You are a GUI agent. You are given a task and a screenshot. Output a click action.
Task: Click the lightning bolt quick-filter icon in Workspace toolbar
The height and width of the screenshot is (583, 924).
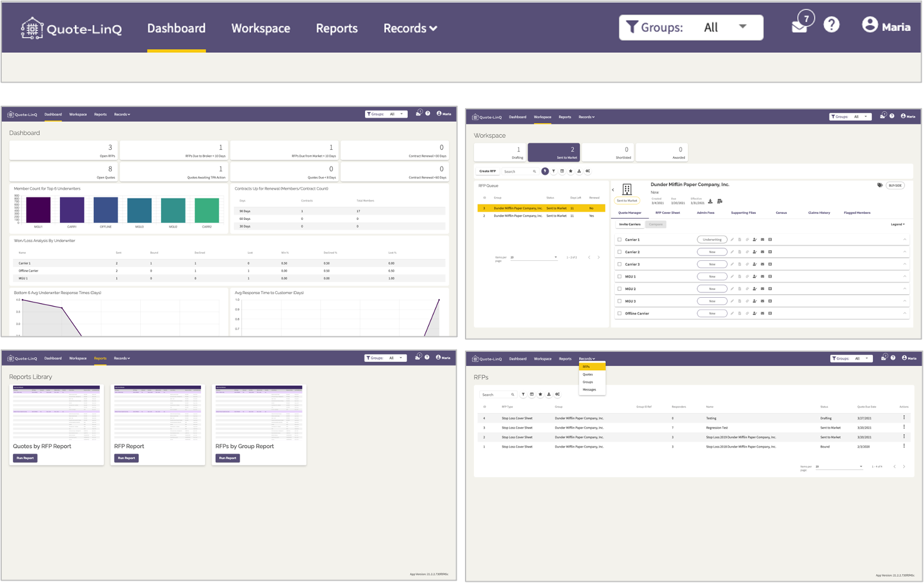[x=545, y=171]
